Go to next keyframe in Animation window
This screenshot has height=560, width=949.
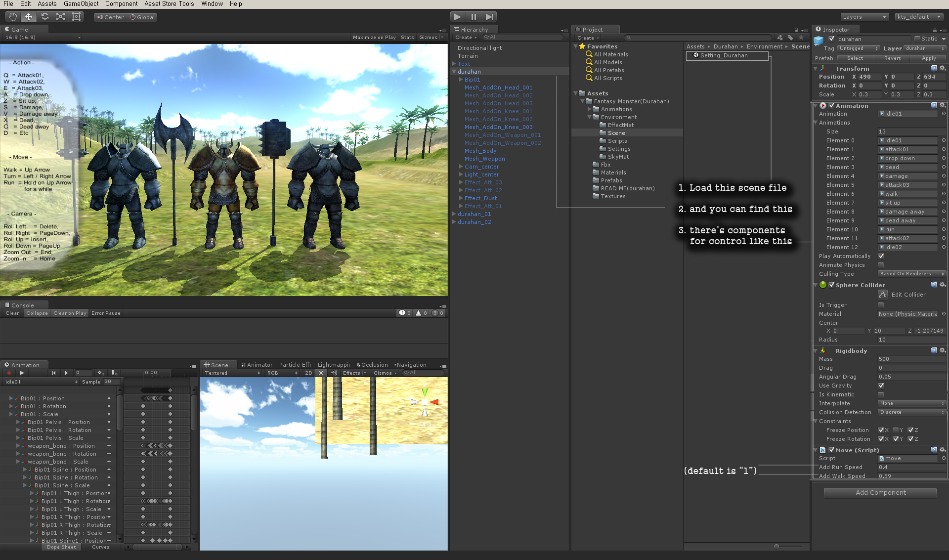66,373
